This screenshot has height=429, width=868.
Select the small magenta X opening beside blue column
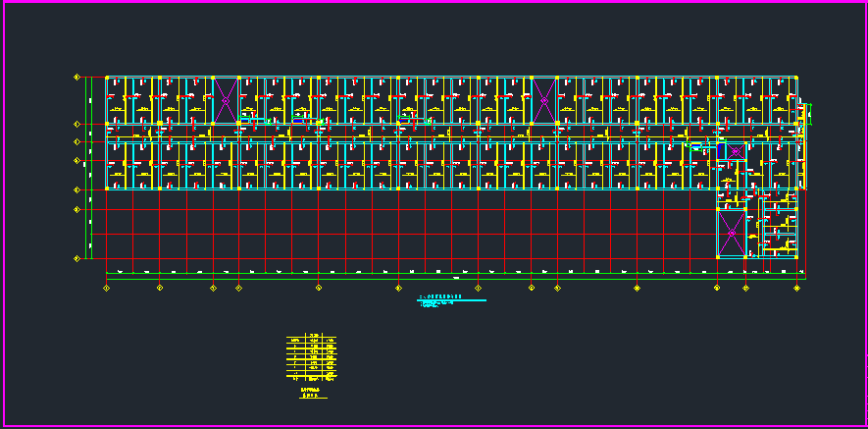(x=736, y=151)
